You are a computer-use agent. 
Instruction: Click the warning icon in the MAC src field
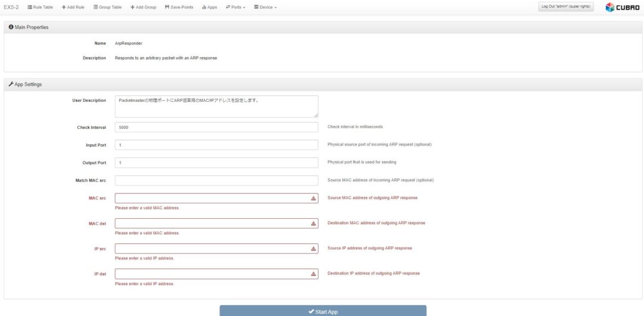pyautogui.click(x=314, y=199)
